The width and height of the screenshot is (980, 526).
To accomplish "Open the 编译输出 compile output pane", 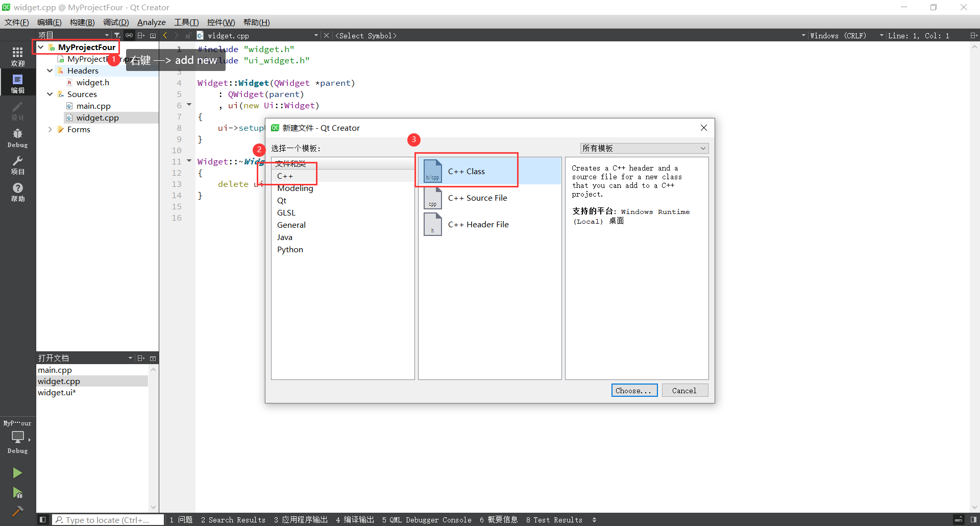I will coord(355,520).
